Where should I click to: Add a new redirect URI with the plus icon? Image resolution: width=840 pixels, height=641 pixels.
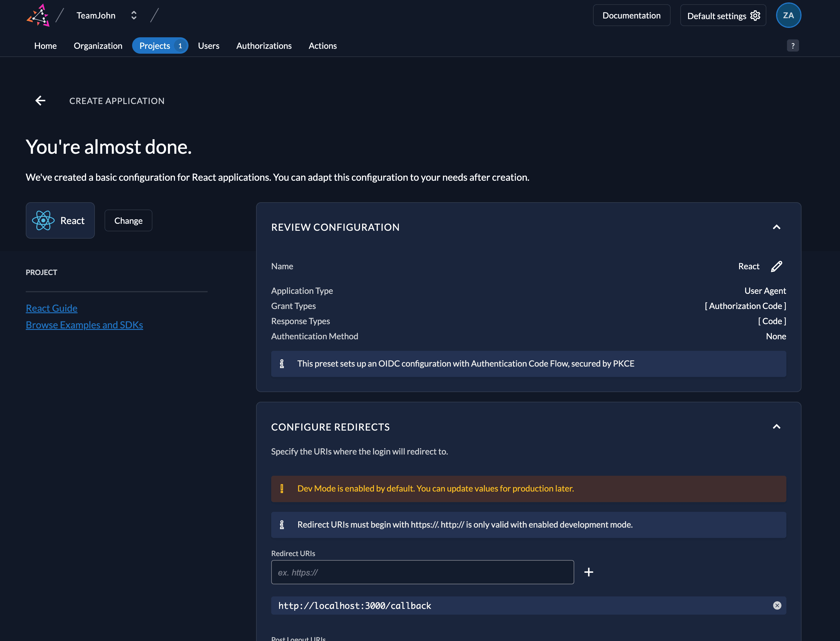pos(589,572)
